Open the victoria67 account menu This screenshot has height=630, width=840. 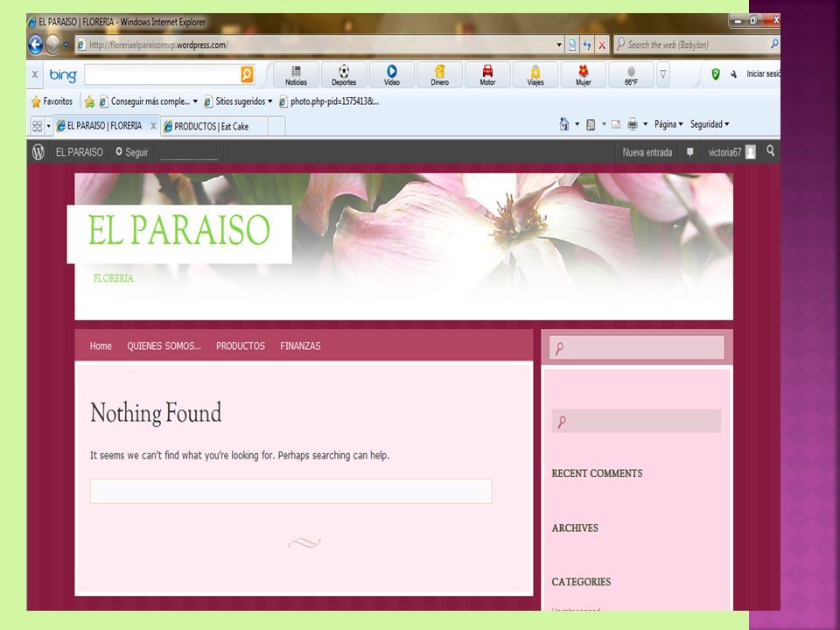[731, 152]
